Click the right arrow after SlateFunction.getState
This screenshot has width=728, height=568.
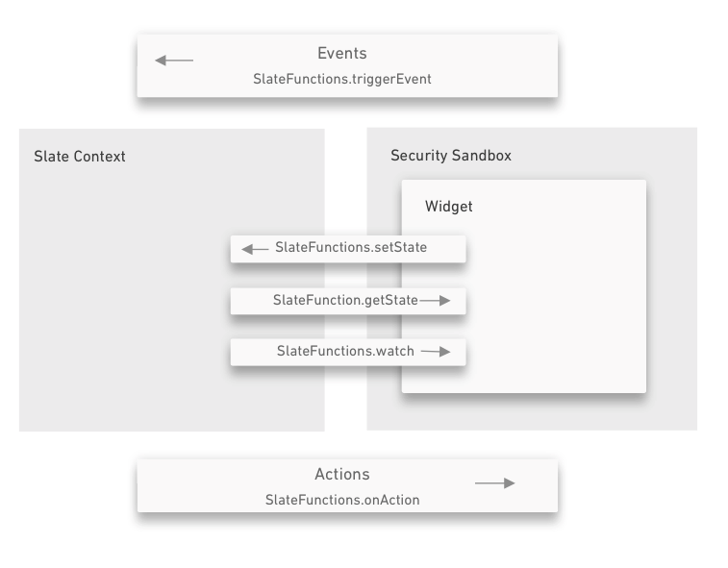[435, 301]
